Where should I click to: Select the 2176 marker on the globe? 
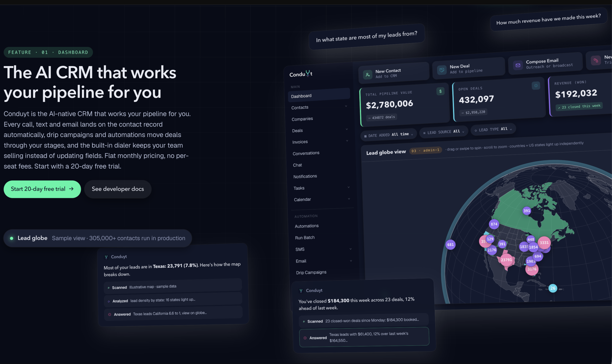[x=492, y=250]
